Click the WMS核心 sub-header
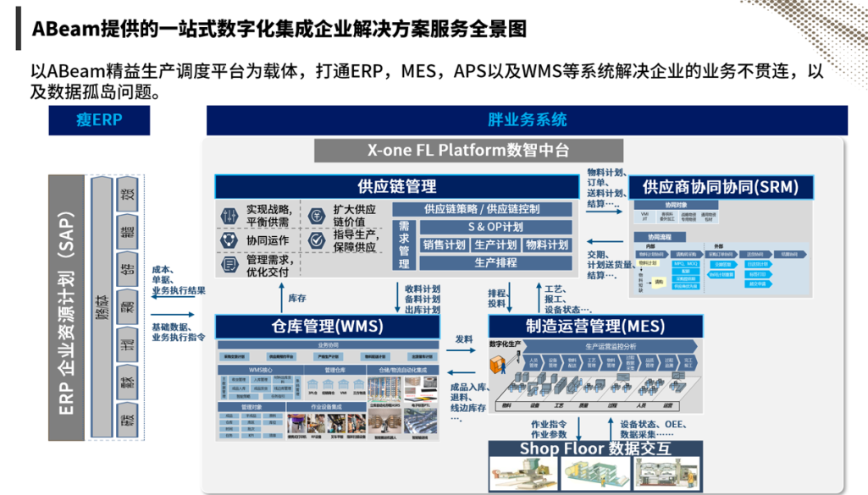The width and height of the screenshot is (868, 495). (x=260, y=370)
